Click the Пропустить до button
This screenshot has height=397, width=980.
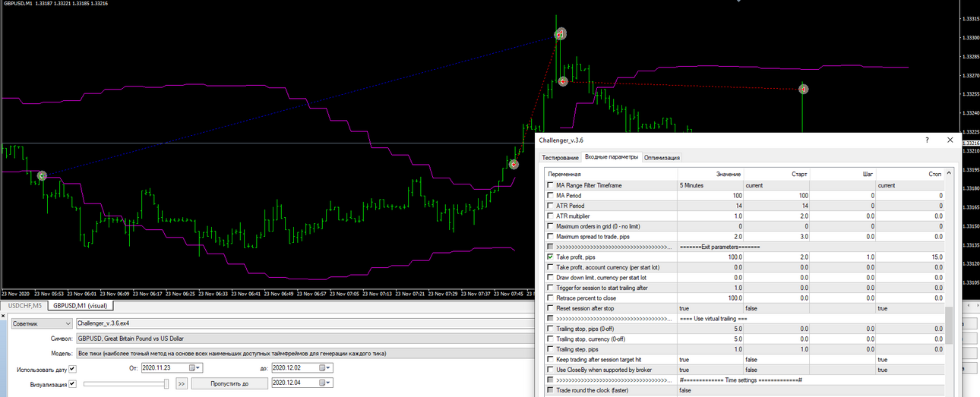[x=229, y=384]
